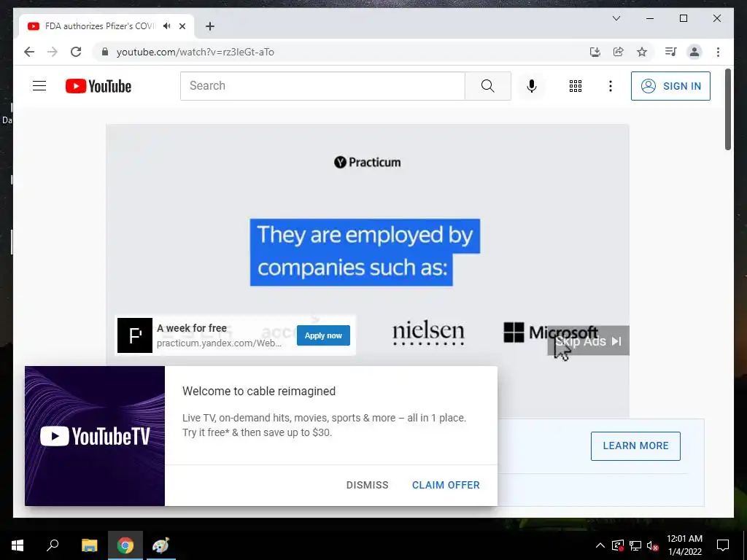View site info lock icon

(x=105, y=52)
